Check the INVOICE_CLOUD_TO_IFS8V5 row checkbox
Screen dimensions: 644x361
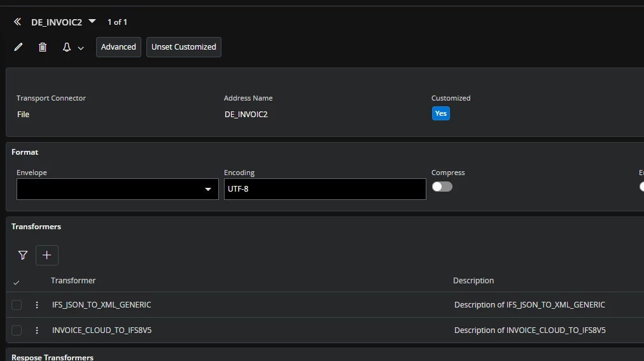[17, 330]
